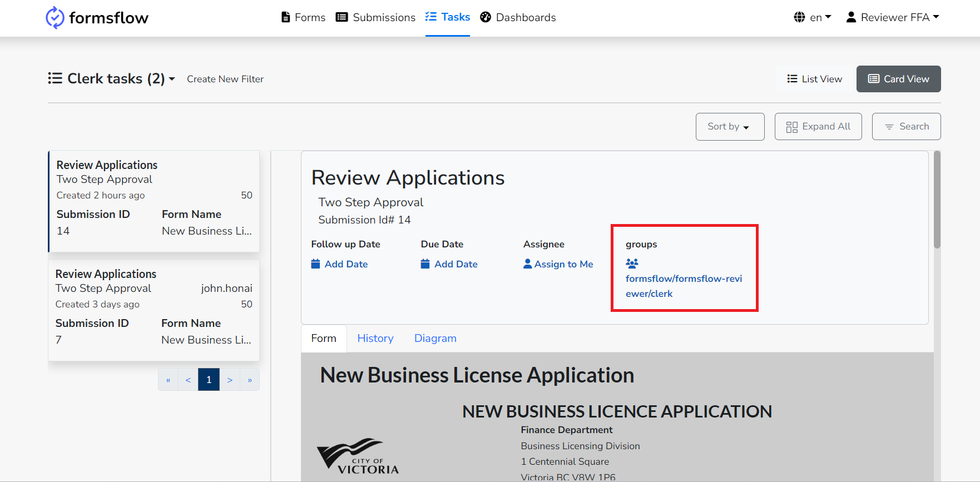980x482 pixels.
Task: Select the task card assigned to john.honai
Action: point(154,310)
